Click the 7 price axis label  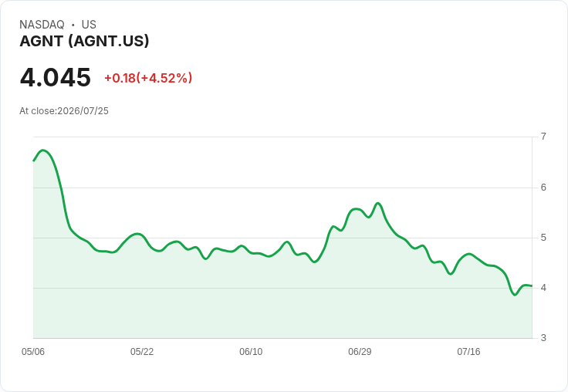pos(543,137)
